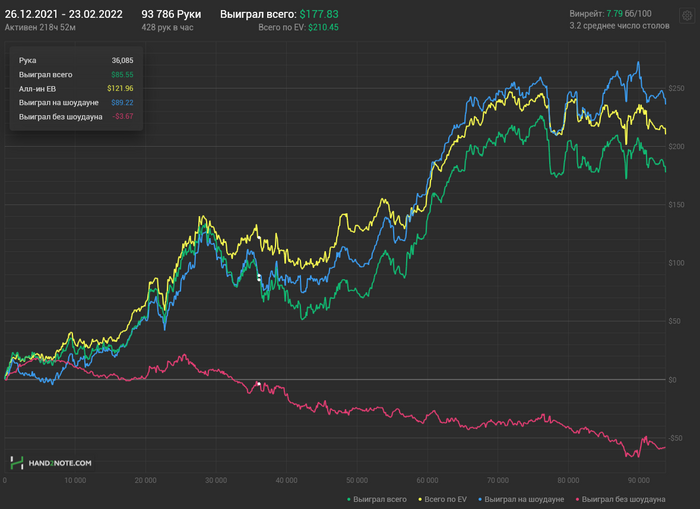Screen dimensions: 700x509
Task: Click yellow dot of Всего по EV legend
Action: (422, 498)
